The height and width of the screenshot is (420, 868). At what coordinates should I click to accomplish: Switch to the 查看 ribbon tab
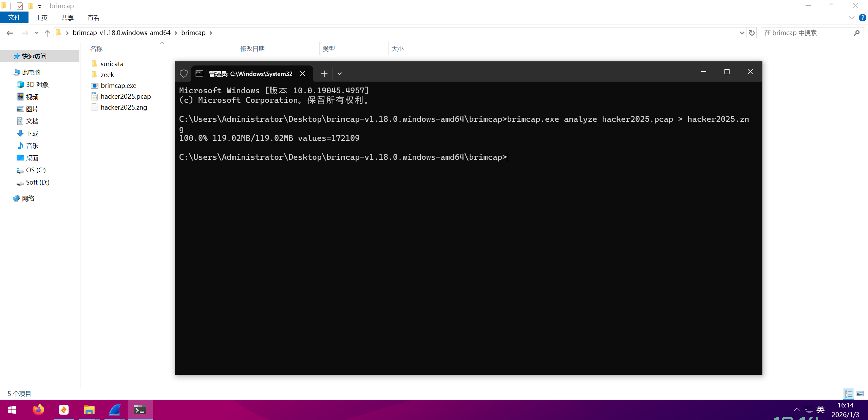click(93, 18)
